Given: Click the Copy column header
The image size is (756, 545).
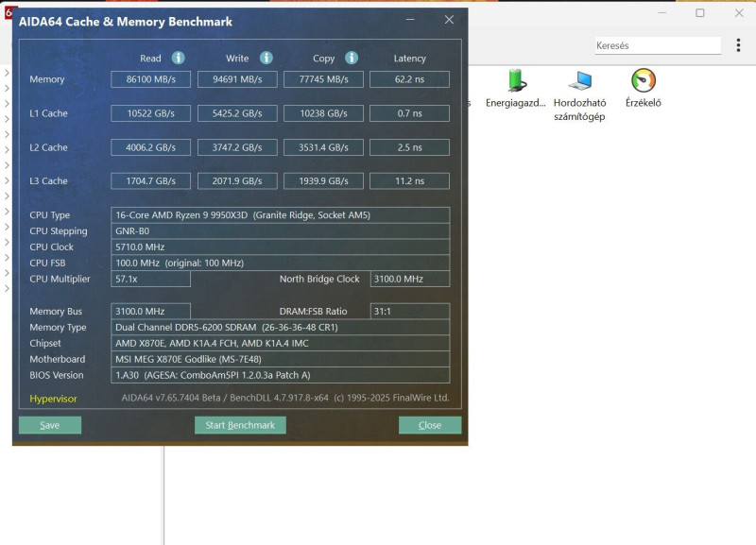Looking at the screenshot, I should click(x=323, y=59).
